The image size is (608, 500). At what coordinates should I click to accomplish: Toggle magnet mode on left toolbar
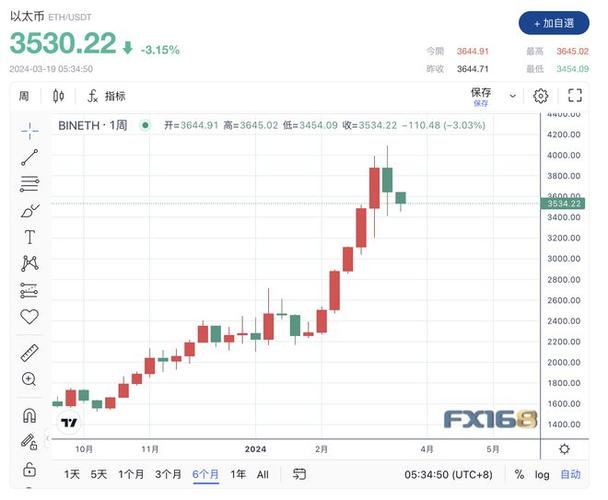coord(29,415)
